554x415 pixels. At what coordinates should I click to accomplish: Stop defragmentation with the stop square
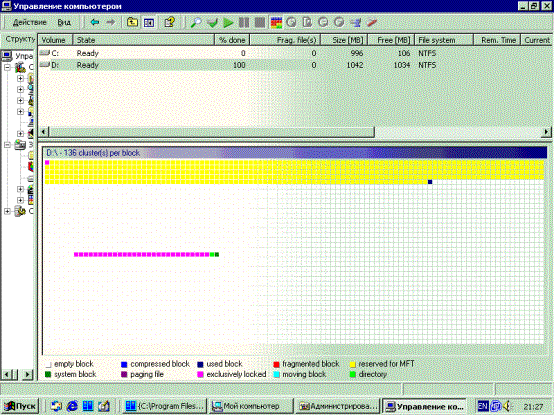click(x=260, y=23)
